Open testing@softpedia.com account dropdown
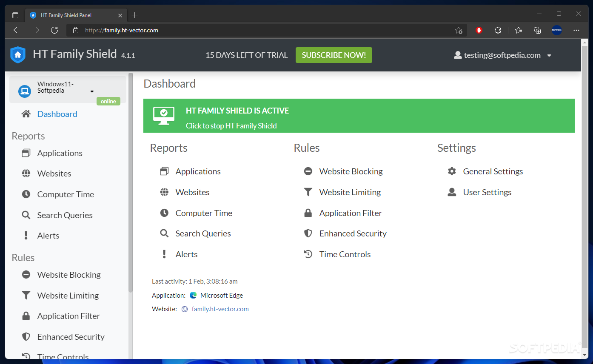This screenshot has height=364, width=593. pos(503,55)
